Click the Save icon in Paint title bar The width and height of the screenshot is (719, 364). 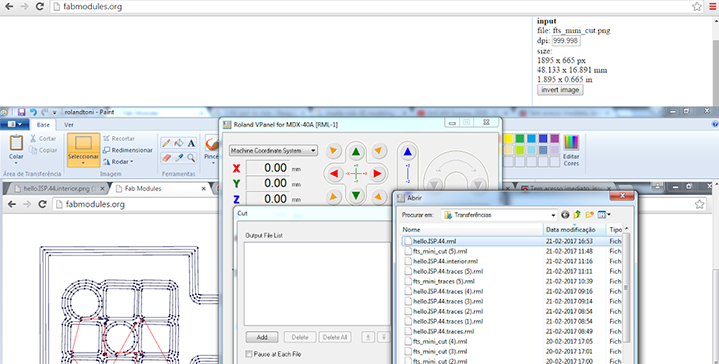21,112
